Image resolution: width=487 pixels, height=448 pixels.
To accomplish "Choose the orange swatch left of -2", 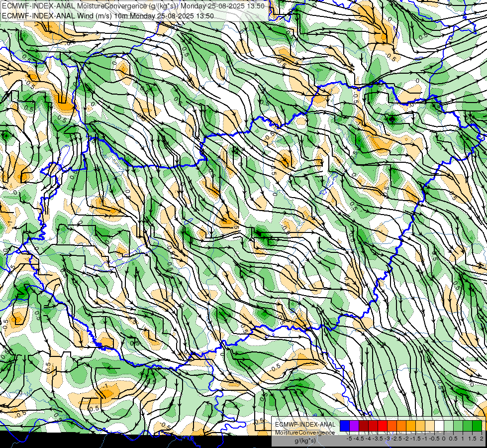I will pos(401,426).
